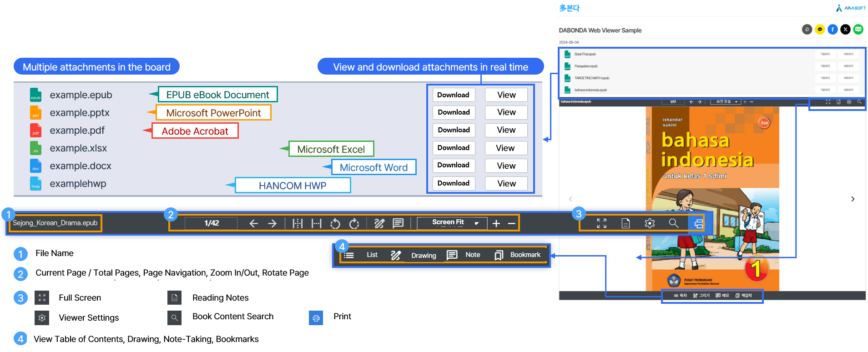
Task: Open the List tab in bottom toolbar
Action: coord(361,255)
